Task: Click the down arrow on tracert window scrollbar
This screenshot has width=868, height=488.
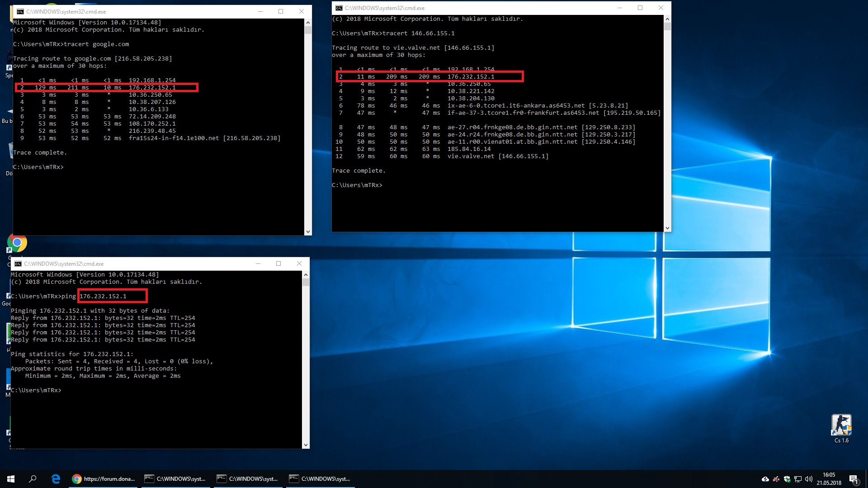Action: tap(668, 228)
